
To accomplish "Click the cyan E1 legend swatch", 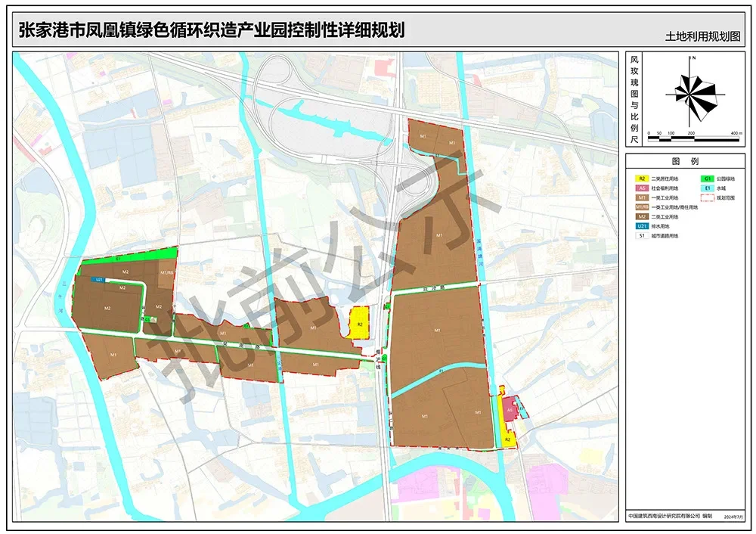I will (708, 188).
